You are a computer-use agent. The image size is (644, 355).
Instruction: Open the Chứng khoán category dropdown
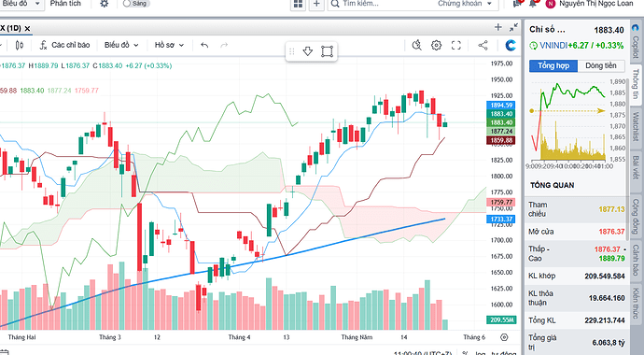tap(465, 4)
